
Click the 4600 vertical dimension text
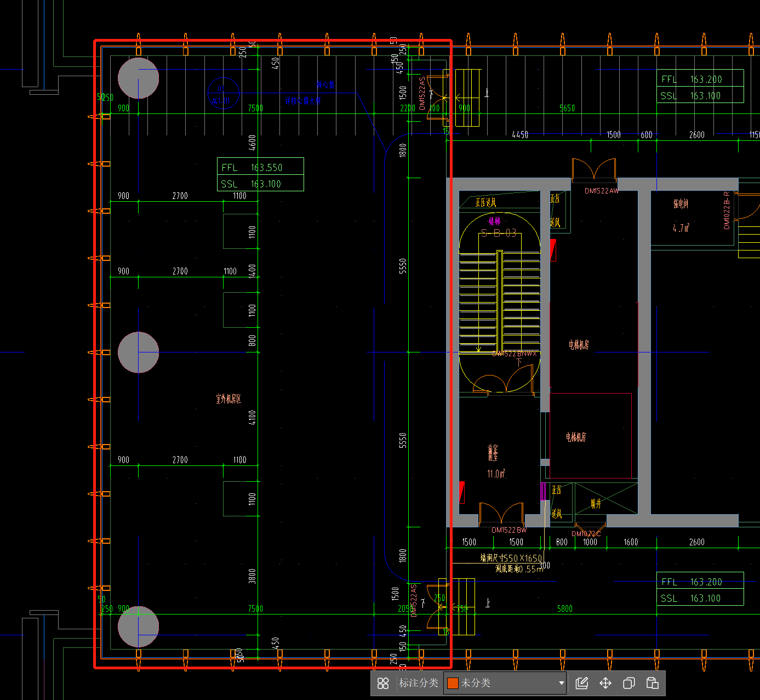coord(252,143)
